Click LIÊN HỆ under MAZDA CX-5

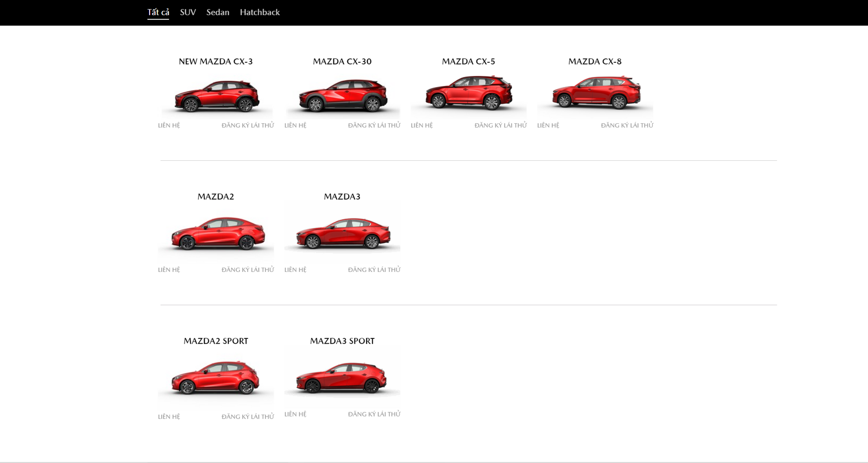(x=421, y=125)
